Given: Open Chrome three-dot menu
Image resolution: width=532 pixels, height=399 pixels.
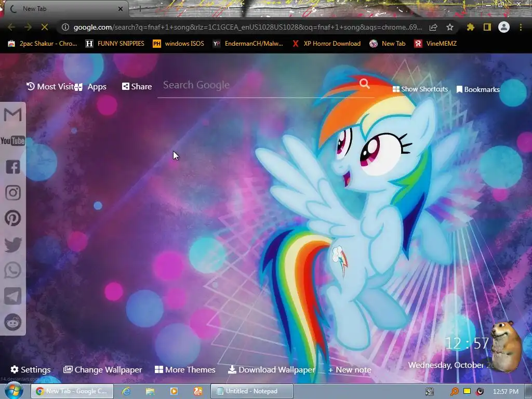Looking at the screenshot, I should point(521,27).
